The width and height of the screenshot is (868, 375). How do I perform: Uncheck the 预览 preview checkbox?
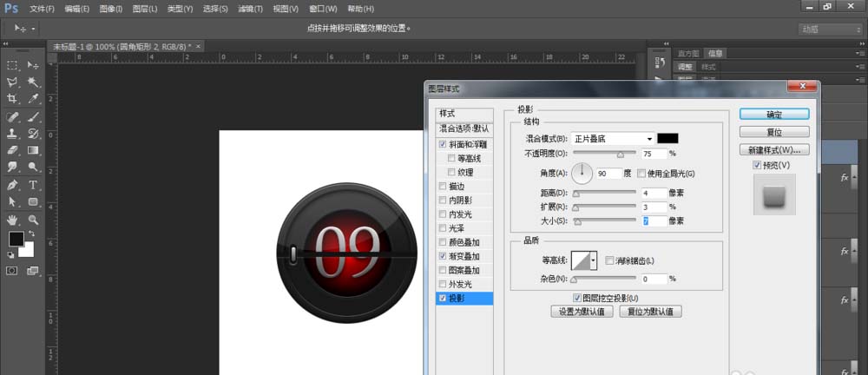pyautogui.click(x=757, y=165)
